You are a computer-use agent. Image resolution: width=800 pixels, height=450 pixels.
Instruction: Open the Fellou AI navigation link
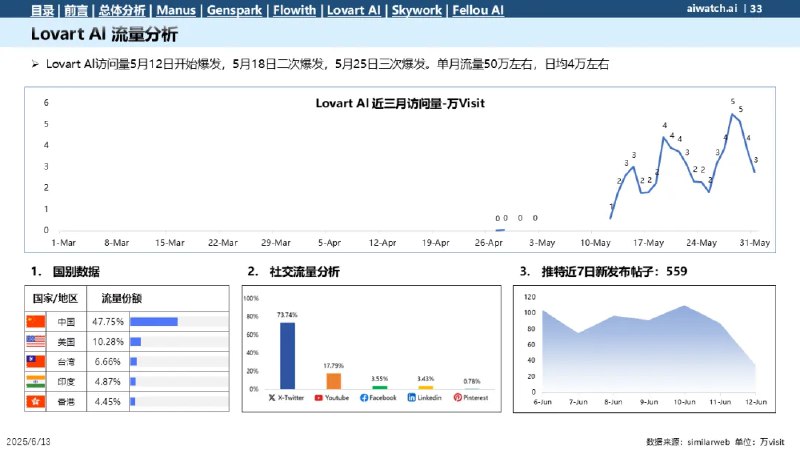click(x=478, y=10)
